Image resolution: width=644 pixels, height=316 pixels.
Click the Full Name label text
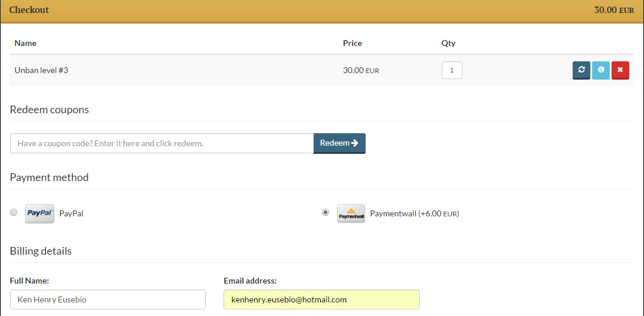coord(29,281)
